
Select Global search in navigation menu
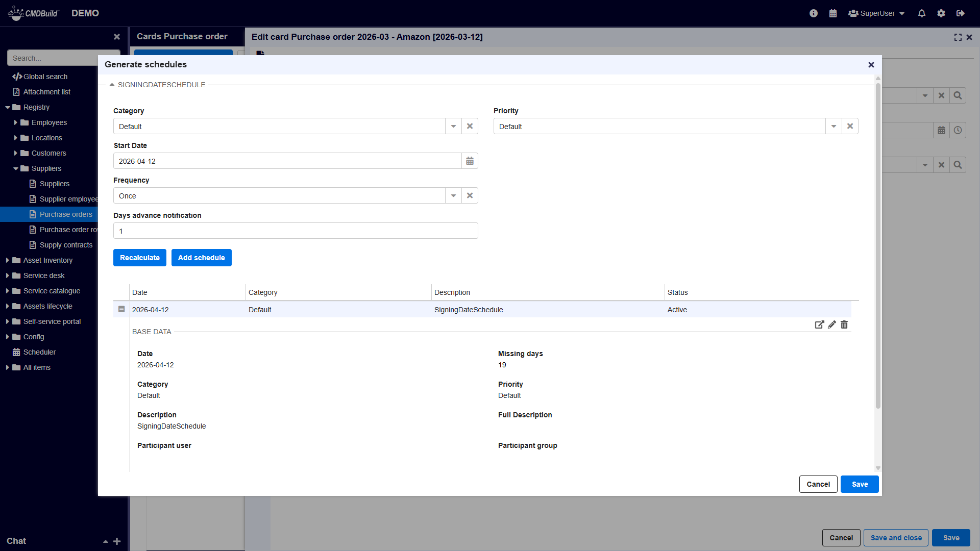point(45,77)
